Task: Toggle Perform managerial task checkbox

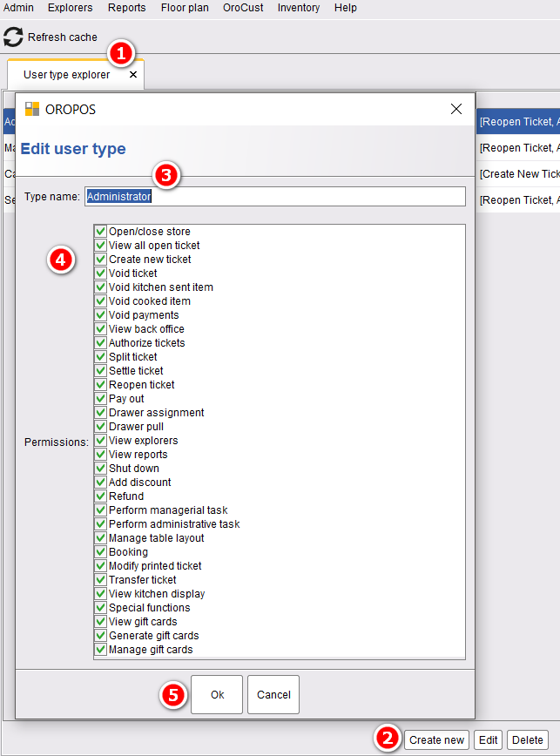Action: (100, 510)
